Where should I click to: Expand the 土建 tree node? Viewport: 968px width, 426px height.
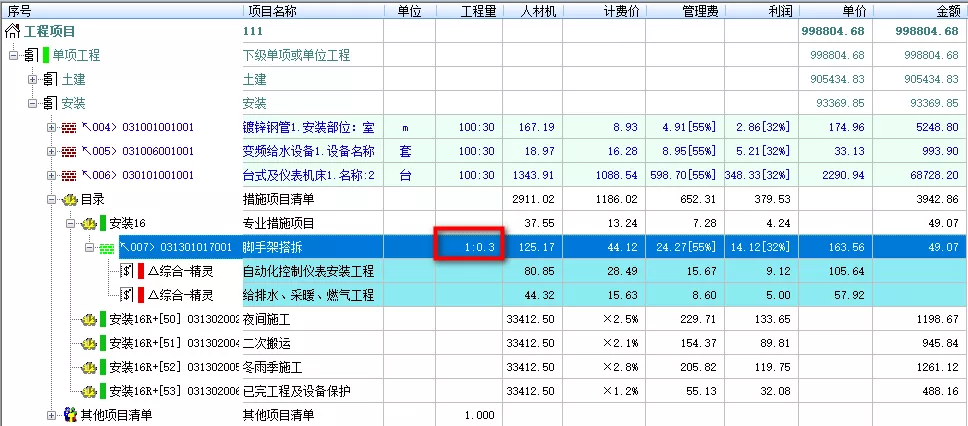coord(33,80)
